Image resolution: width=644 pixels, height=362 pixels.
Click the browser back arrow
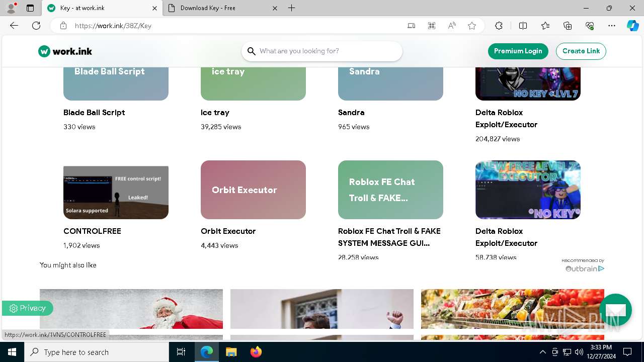point(14,26)
